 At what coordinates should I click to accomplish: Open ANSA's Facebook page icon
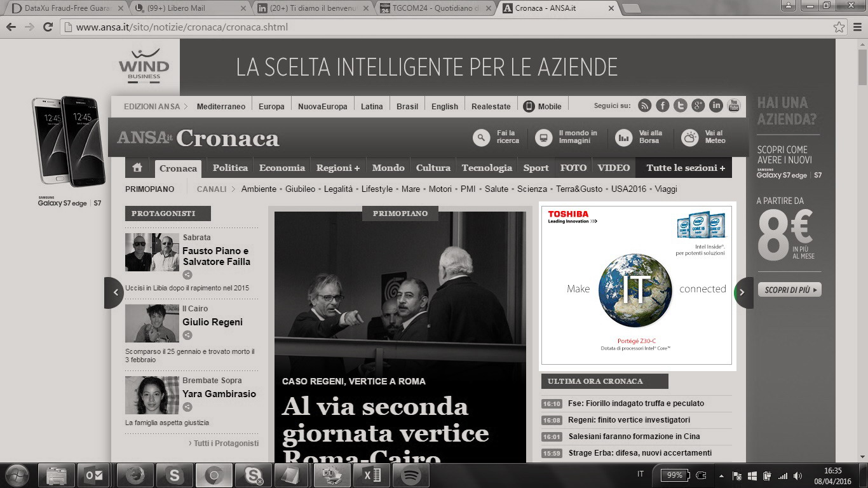click(x=663, y=105)
